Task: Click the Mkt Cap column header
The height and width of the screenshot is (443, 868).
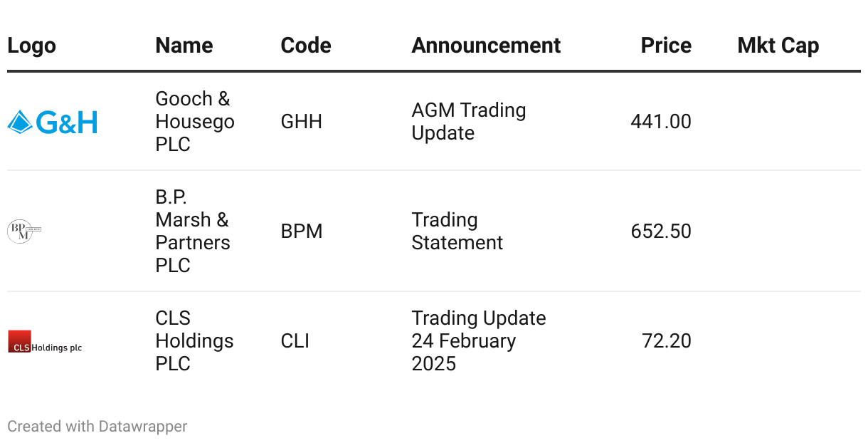Action: pos(778,46)
